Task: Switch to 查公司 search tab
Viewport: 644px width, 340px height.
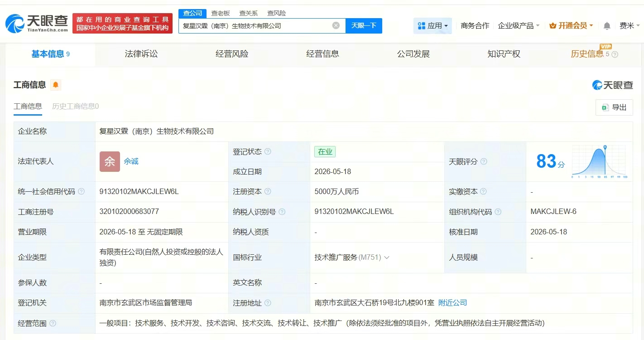Action: coord(192,13)
